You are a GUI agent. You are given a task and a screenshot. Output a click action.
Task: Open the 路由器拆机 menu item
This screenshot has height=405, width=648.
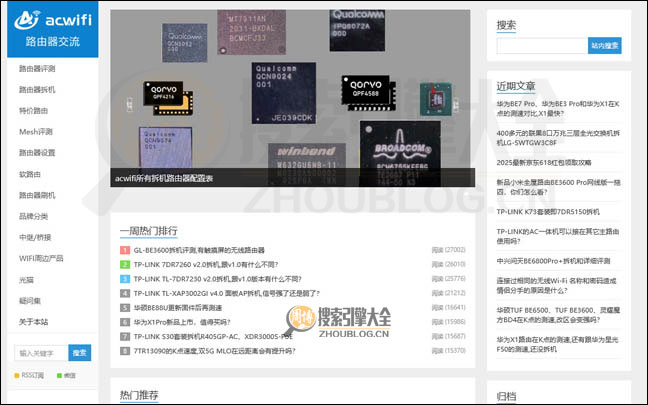(x=37, y=90)
